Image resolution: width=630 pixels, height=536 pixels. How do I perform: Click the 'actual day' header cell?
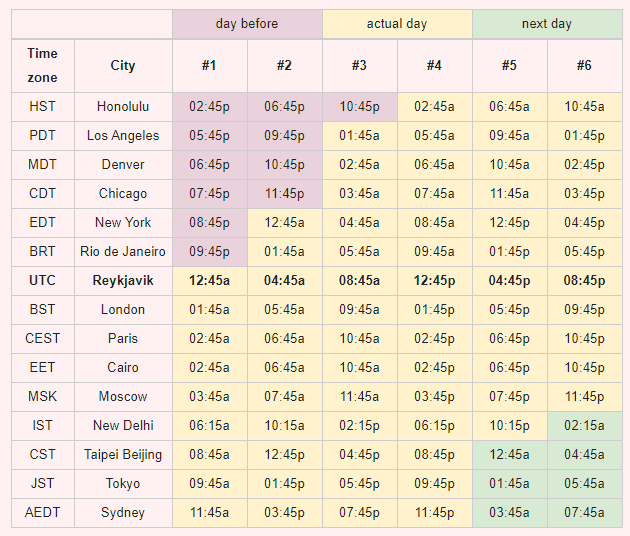click(397, 24)
